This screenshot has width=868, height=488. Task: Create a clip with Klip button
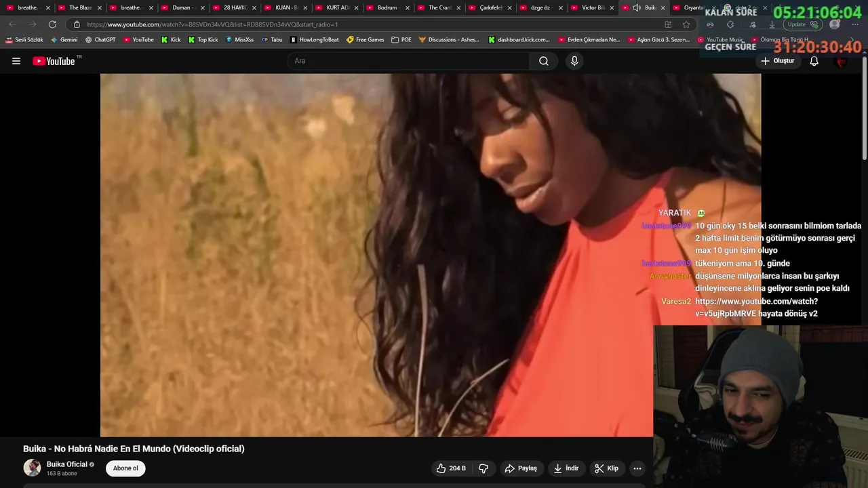point(606,468)
